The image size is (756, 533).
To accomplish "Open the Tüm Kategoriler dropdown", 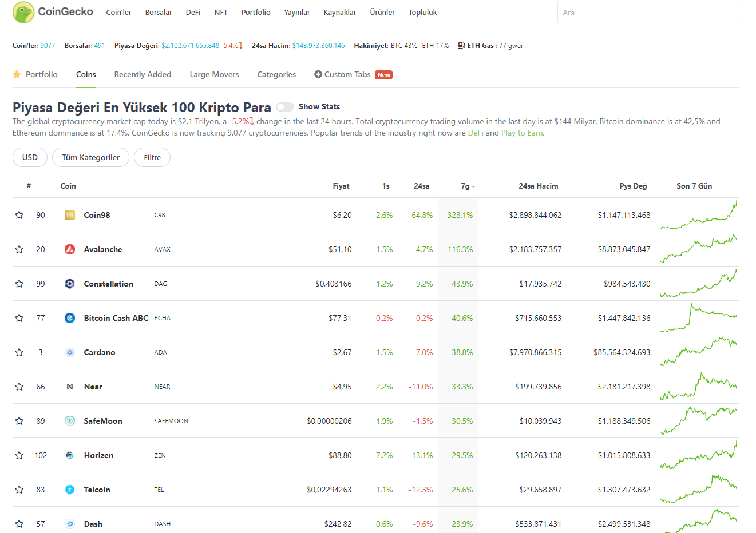I will tap(90, 157).
